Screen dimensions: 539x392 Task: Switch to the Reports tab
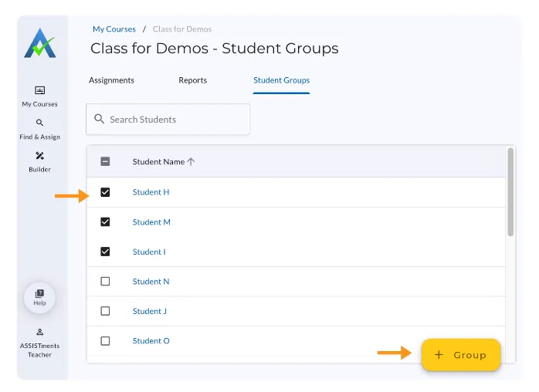[x=193, y=80]
